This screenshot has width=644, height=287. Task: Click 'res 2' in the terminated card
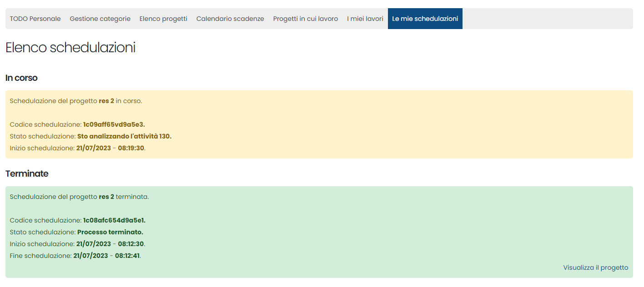coord(106,197)
